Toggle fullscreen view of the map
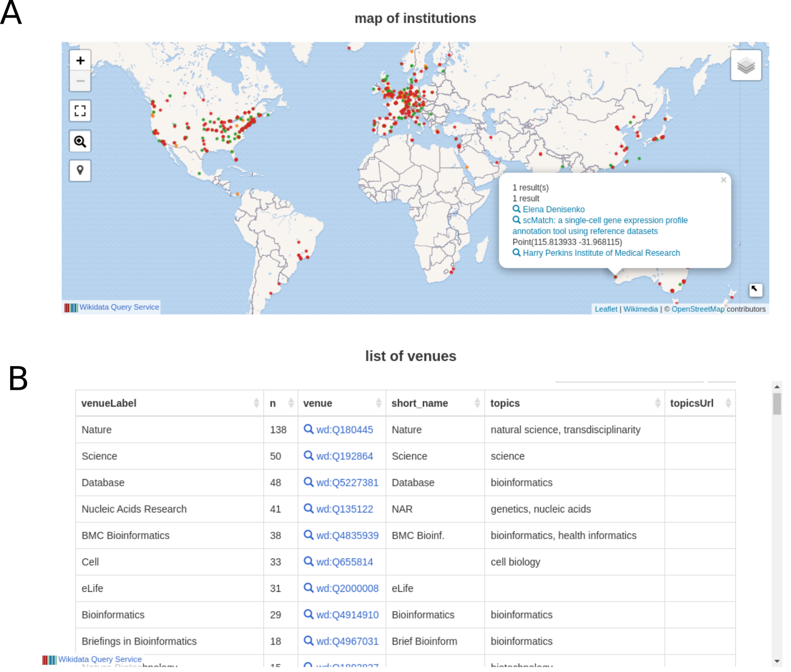 [80, 111]
